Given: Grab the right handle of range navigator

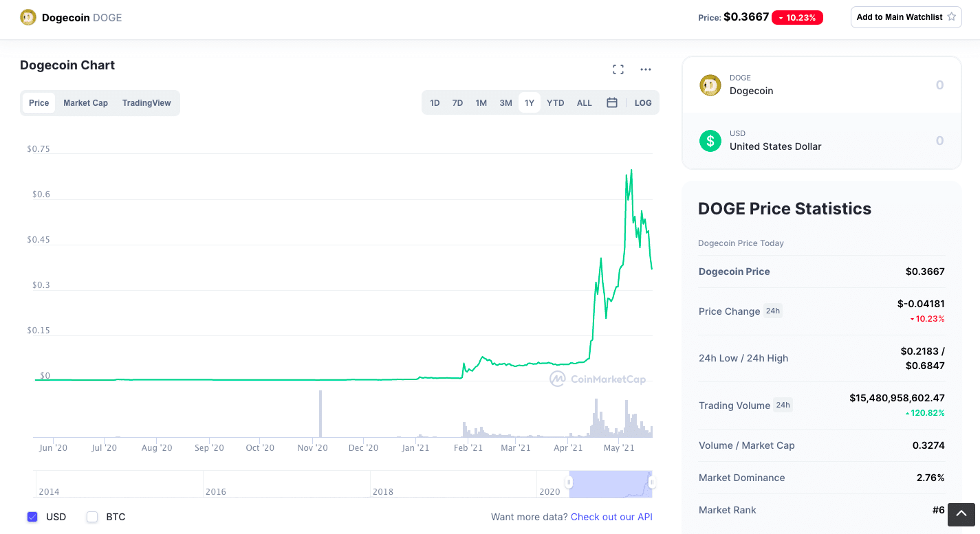Looking at the screenshot, I should (652, 482).
